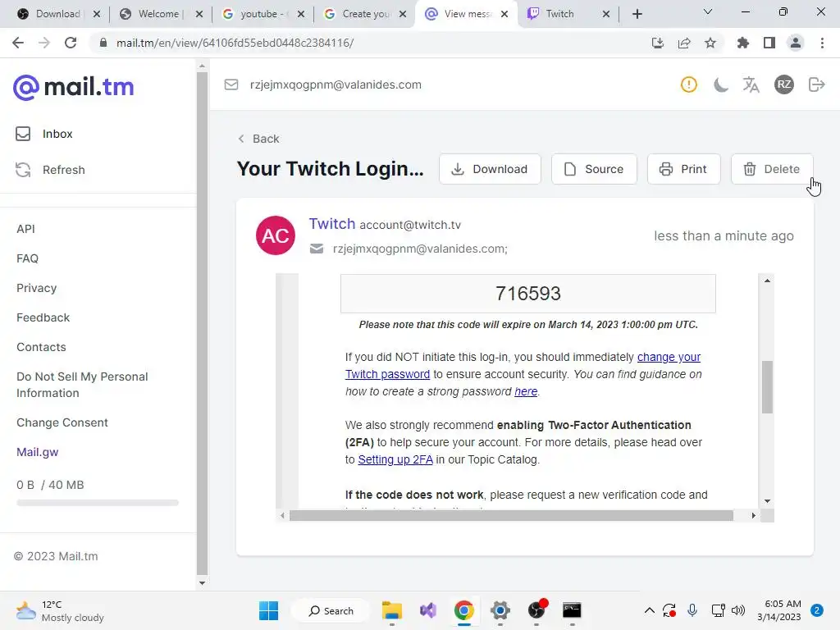The width and height of the screenshot is (840, 630).
Task: Visit the Mail.gw link
Action: click(x=38, y=452)
